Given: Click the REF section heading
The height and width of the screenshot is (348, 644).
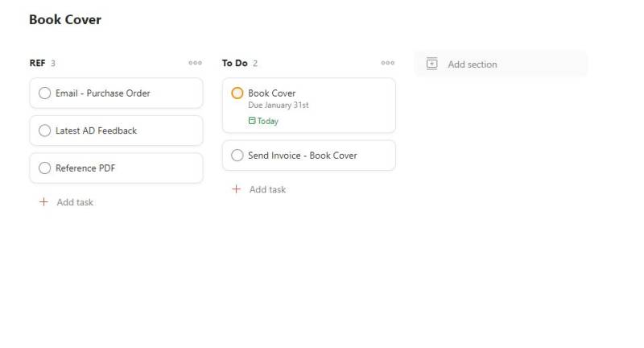Looking at the screenshot, I should click(37, 63).
